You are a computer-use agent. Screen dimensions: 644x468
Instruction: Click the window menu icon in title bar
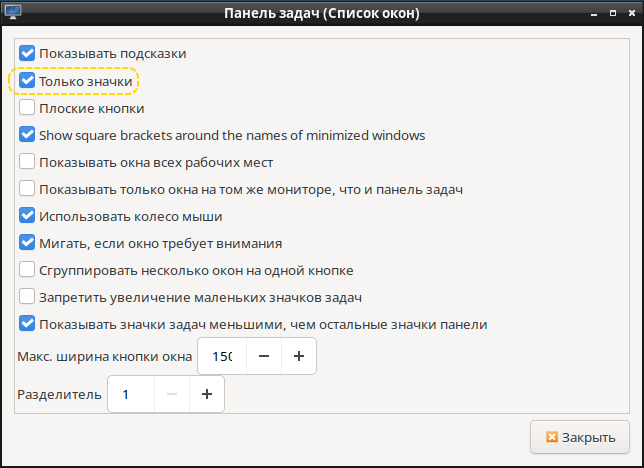pos(13,14)
